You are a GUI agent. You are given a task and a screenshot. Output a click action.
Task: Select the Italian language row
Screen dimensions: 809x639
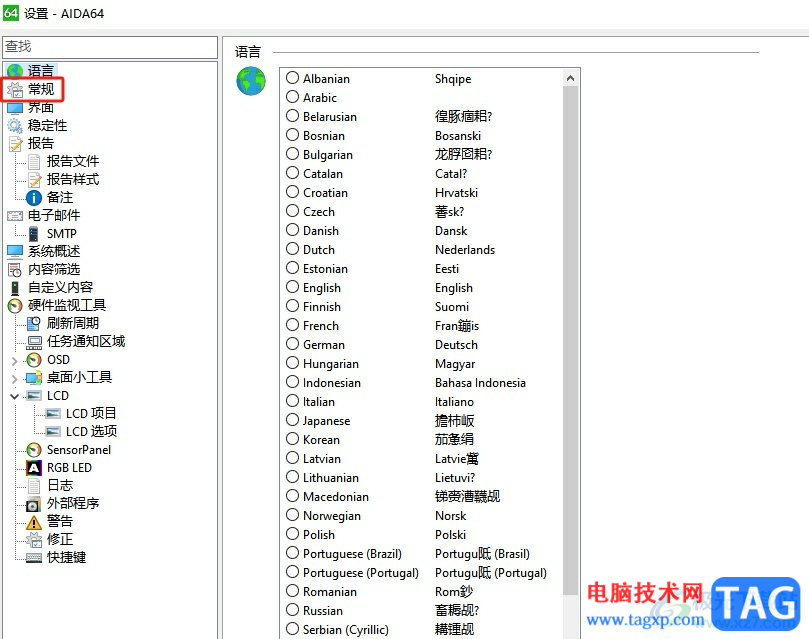click(423, 401)
